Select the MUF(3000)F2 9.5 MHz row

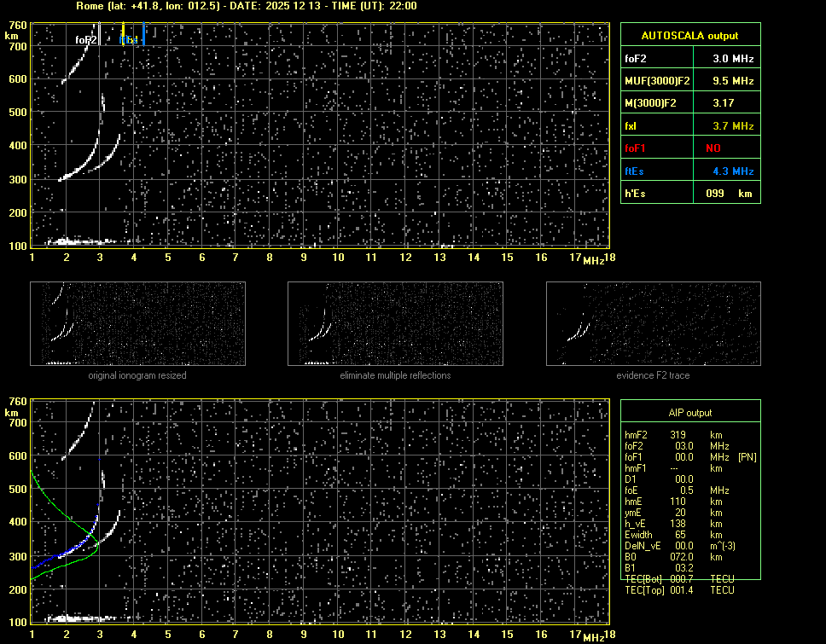689,81
